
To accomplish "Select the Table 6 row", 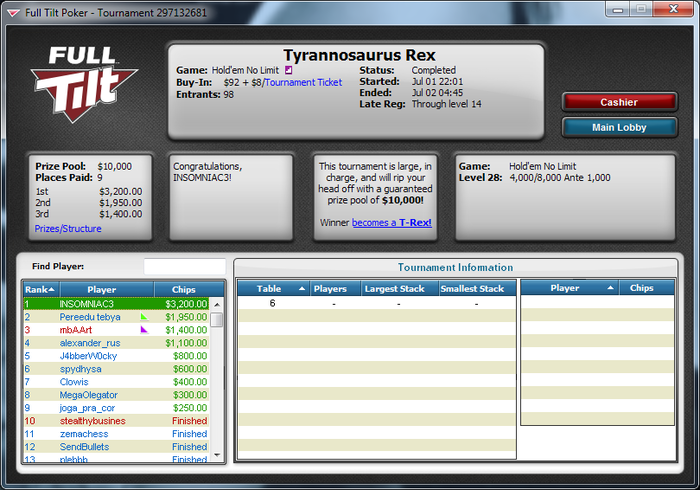I will pos(377,303).
